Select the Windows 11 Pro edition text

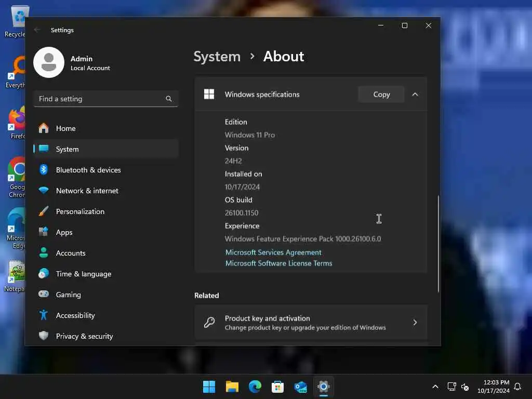click(x=250, y=135)
